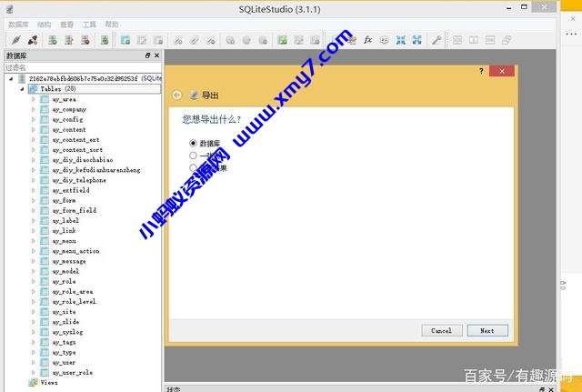The height and width of the screenshot is (392, 582).
Task: Expand the ay_extfield table node
Action: (34, 190)
